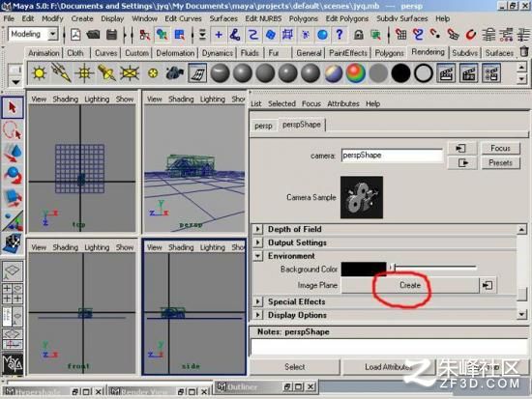The image size is (532, 399).
Task: Open the render current frame clapperboard
Action: tap(446, 72)
